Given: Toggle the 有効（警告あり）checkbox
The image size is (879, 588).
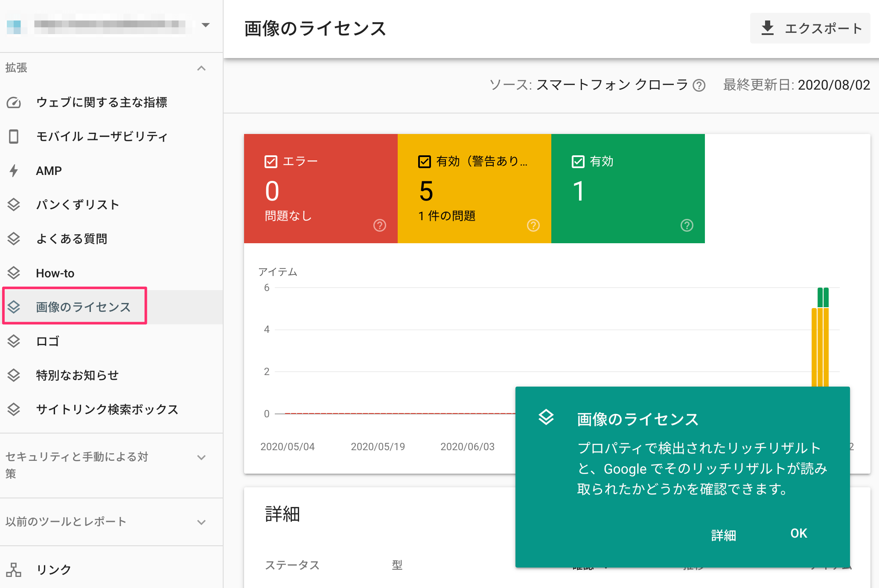Looking at the screenshot, I should [425, 162].
